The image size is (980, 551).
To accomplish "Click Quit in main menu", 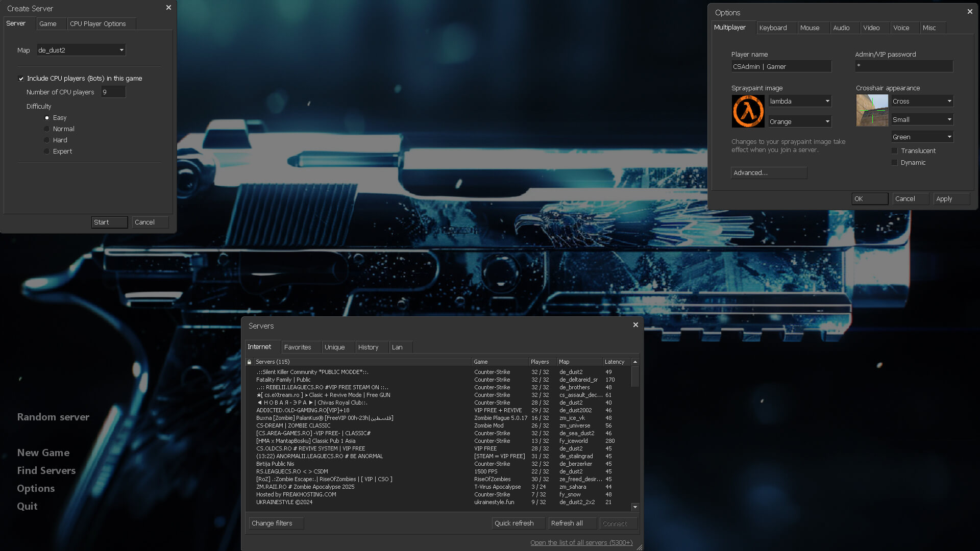I will click(27, 506).
